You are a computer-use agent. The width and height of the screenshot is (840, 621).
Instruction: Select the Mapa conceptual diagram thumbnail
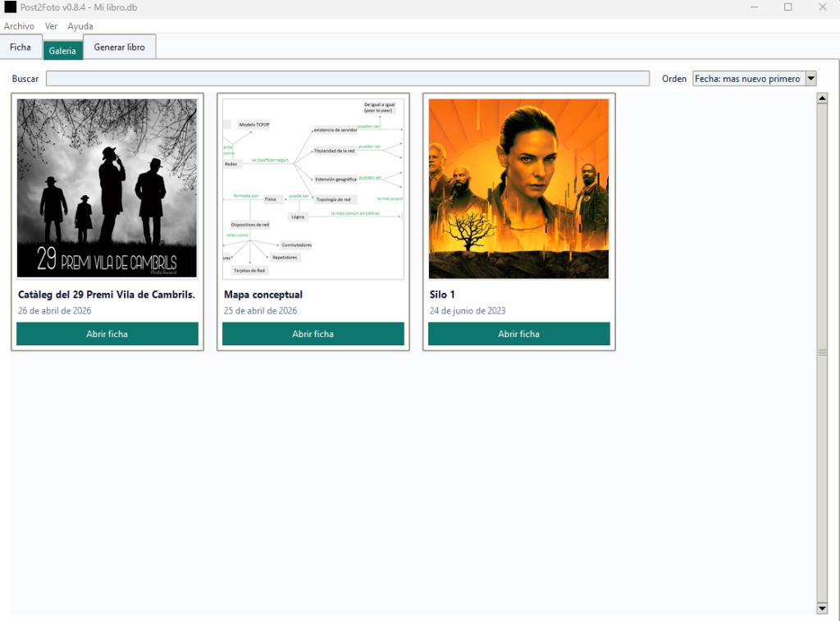click(313, 189)
